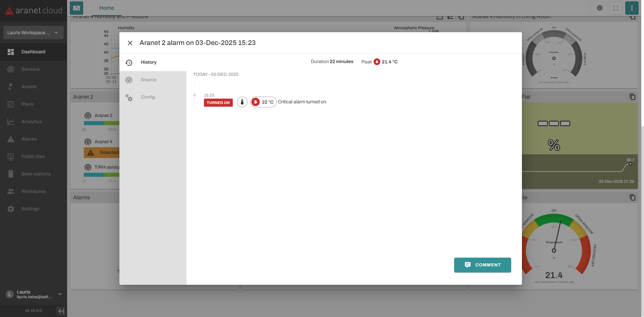Close the Aranet 2 alarm dialog
644x317 pixels.
click(x=130, y=43)
